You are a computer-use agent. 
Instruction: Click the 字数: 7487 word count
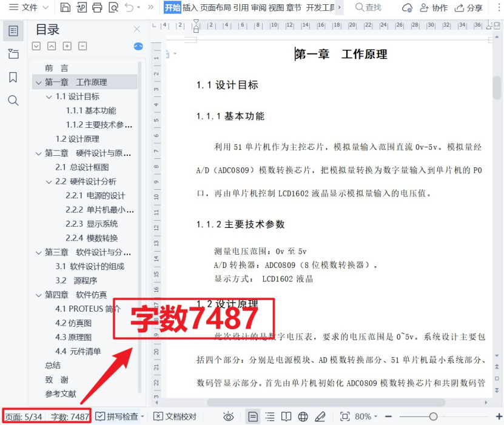click(70, 417)
